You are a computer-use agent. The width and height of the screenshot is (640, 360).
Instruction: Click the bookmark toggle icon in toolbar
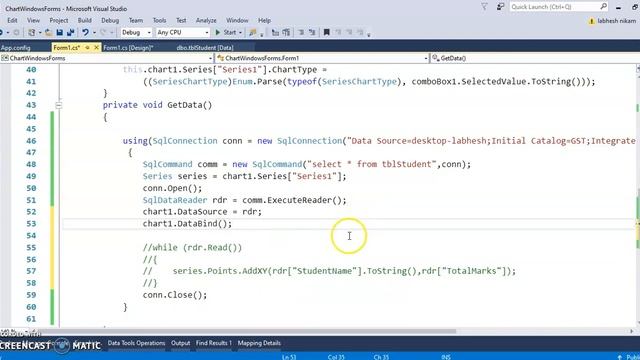click(x=327, y=32)
